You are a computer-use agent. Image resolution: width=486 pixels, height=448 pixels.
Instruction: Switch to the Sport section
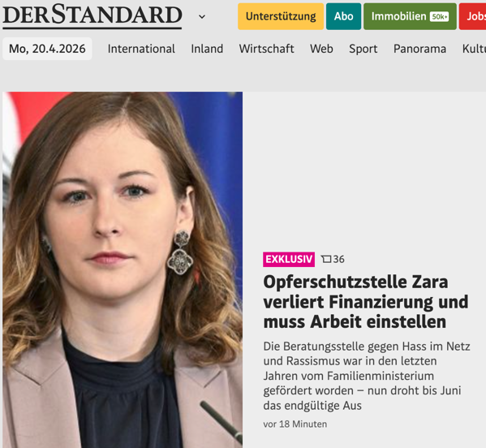pos(363,49)
